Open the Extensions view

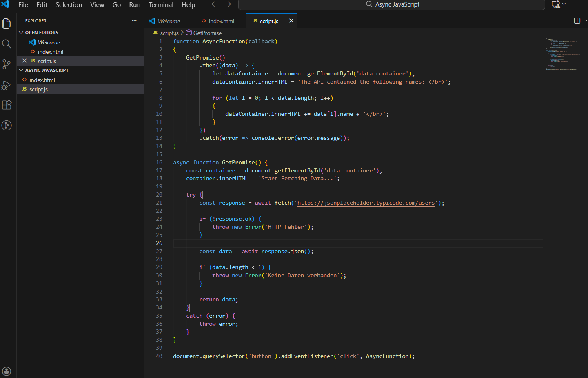coord(7,105)
